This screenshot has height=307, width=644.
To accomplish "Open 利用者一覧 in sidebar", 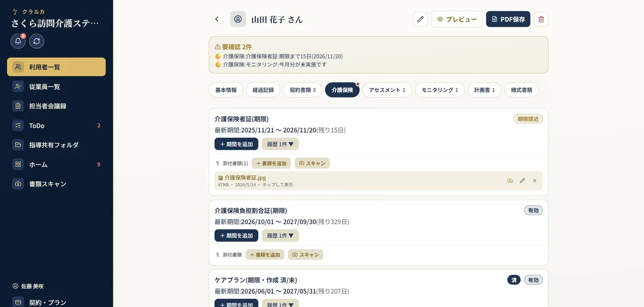I will (x=56, y=67).
